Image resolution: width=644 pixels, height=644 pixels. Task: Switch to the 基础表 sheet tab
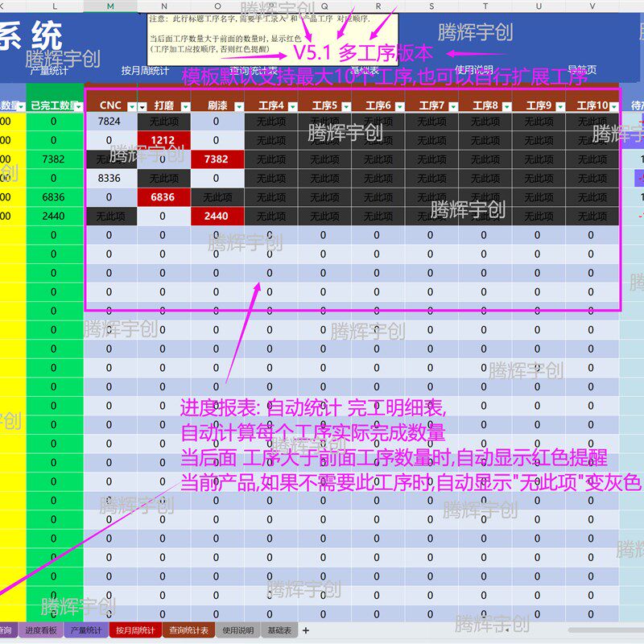(279, 630)
